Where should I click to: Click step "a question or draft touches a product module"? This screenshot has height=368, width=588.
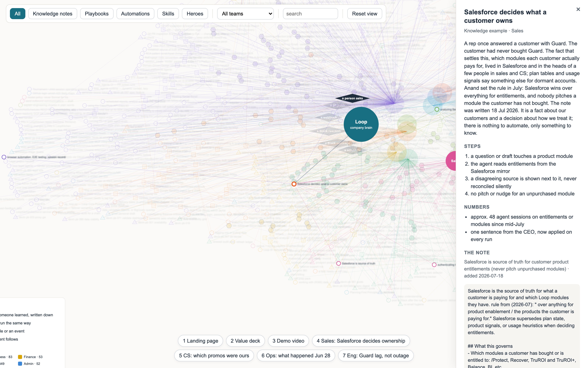click(522, 156)
